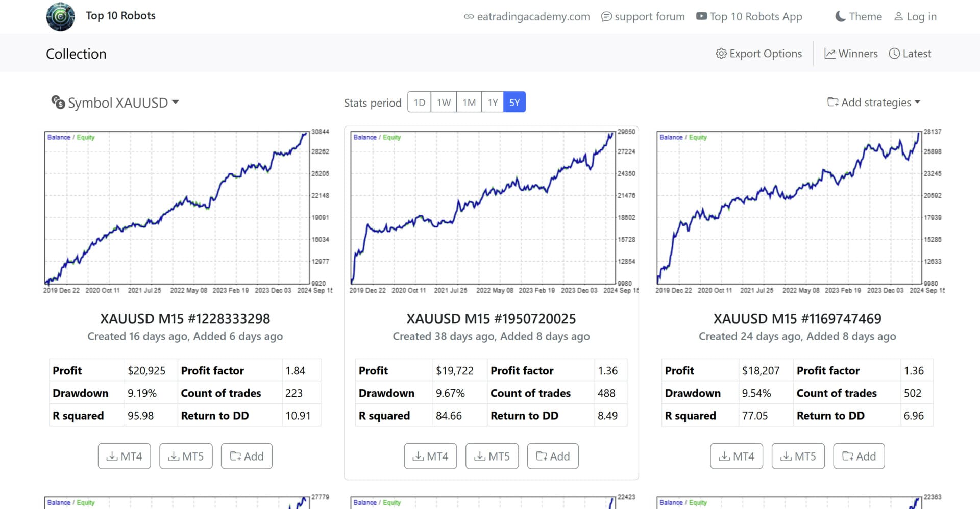Click count of trades value 488

606,393
